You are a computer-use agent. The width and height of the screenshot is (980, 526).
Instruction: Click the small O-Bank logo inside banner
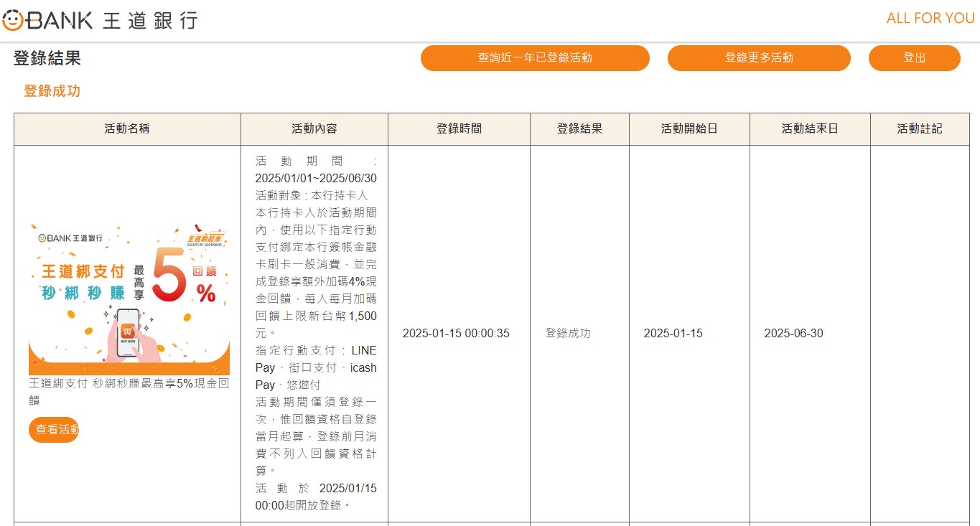tap(70, 238)
